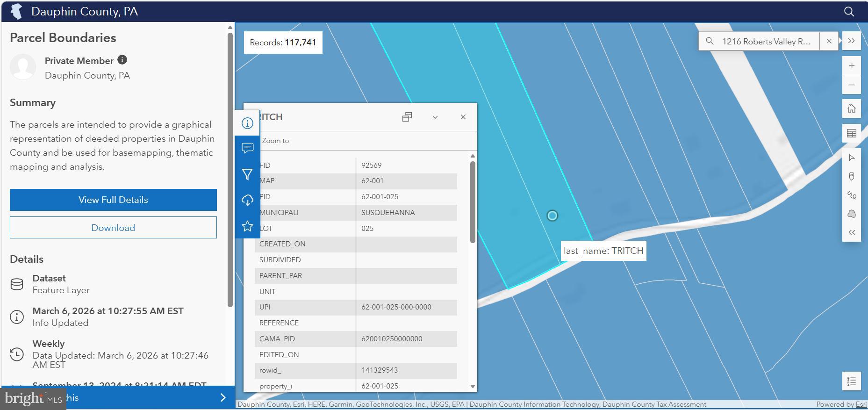Clear the Roberts Valley search text

click(x=829, y=41)
